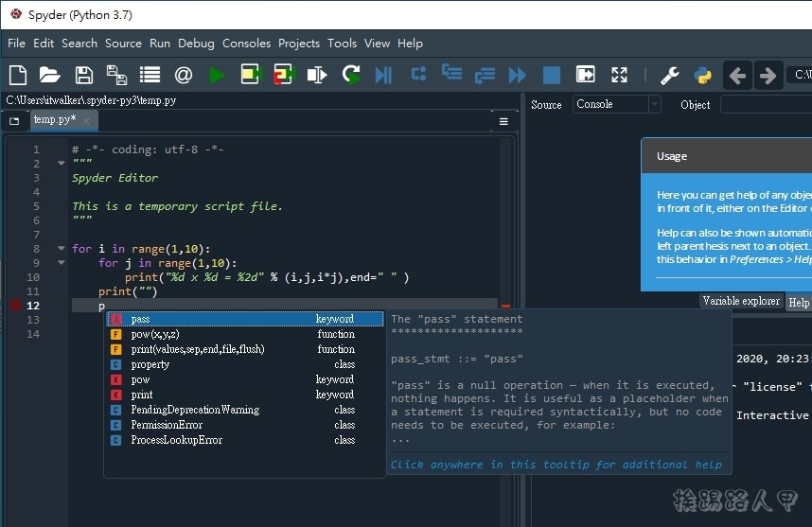Click the Object input field
This screenshot has height=527, width=812.
[x=765, y=104]
